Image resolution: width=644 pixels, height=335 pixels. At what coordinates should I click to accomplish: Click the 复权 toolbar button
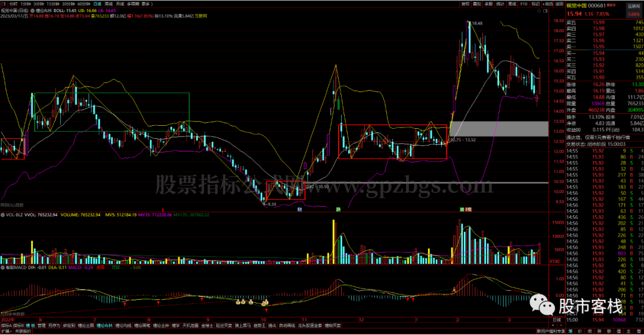pyautogui.click(x=465, y=4)
